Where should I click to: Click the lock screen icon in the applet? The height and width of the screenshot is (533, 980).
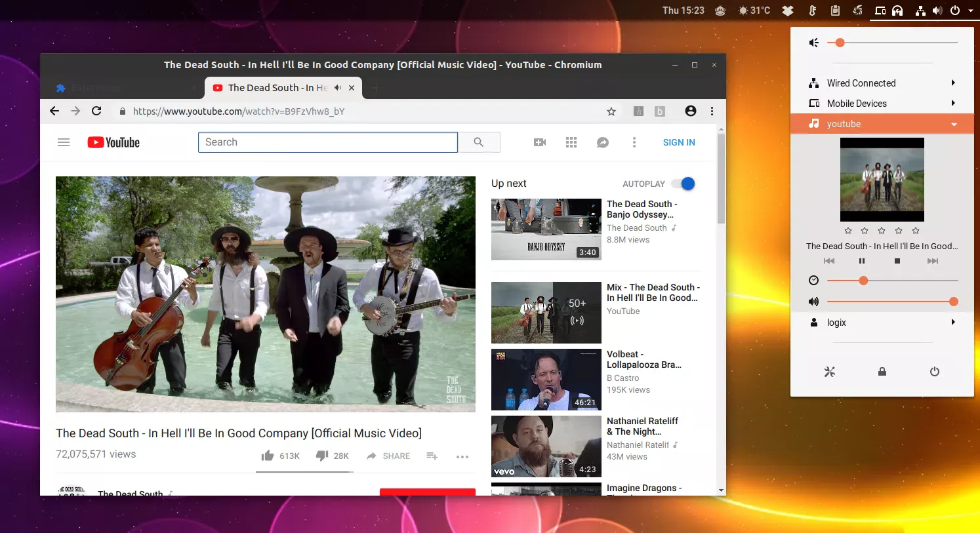(x=882, y=372)
